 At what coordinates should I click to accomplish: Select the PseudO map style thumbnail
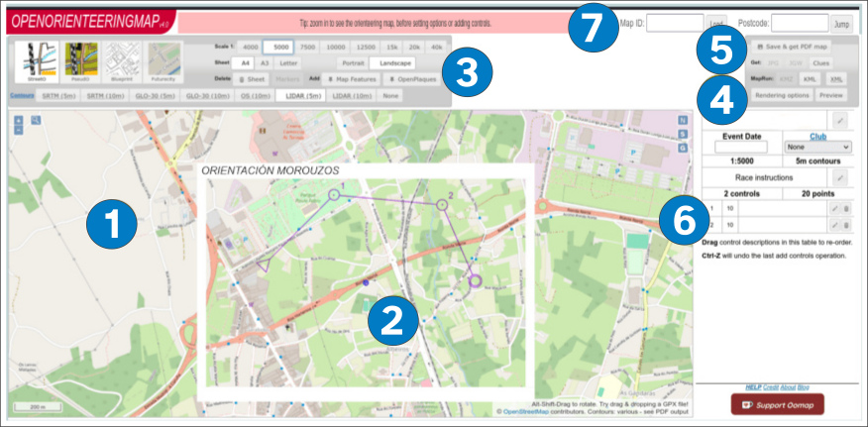pos(79,62)
